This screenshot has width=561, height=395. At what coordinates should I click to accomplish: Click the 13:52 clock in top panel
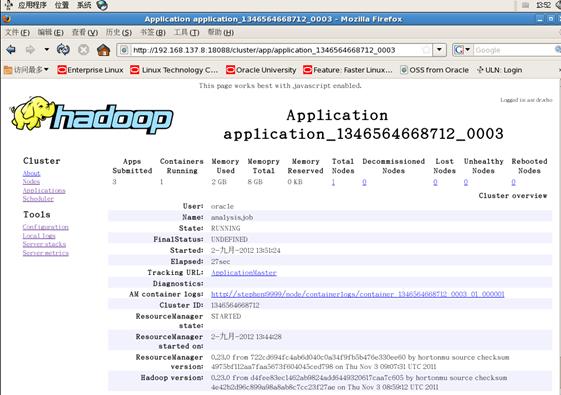tap(543, 5)
